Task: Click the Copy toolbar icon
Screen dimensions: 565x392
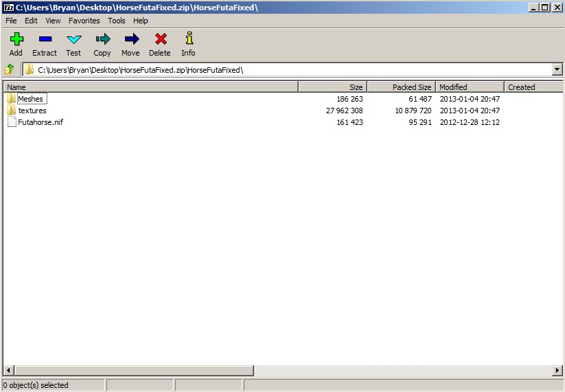Action: point(102,40)
